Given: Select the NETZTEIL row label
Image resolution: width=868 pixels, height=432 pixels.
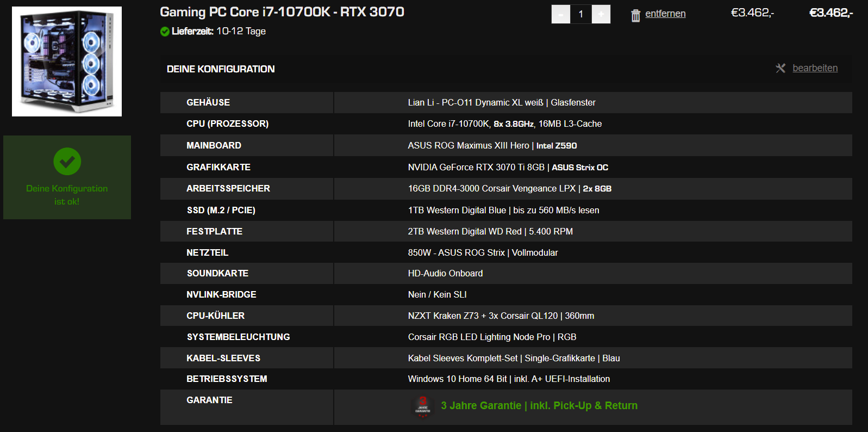Looking at the screenshot, I should tap(207, 252).
